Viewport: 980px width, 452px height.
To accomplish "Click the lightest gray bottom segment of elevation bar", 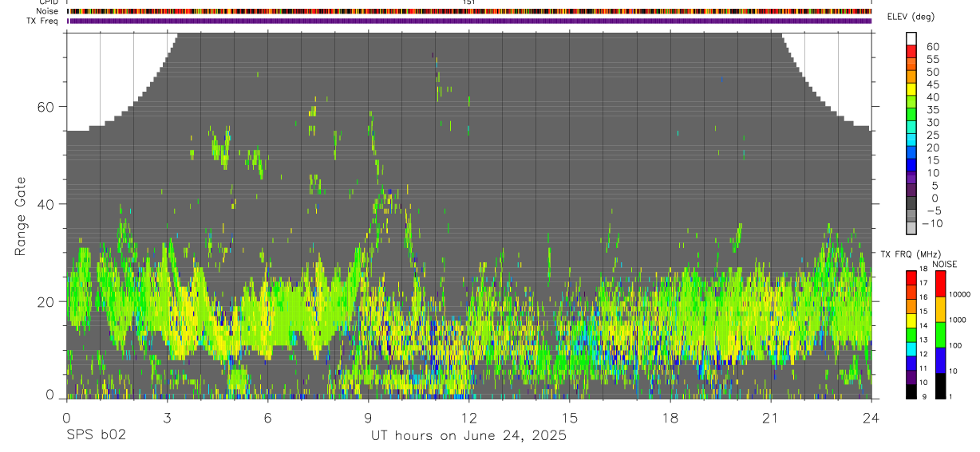I will click(911, 229).
